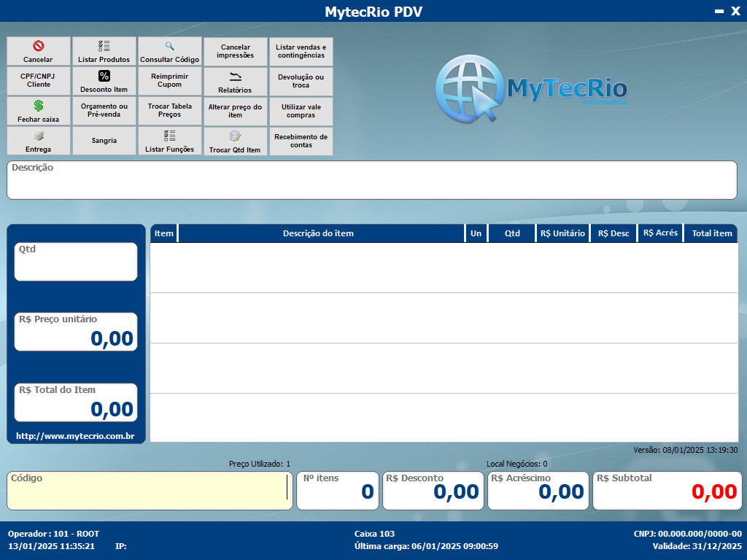Select the percent icon for Desconto Item
This screenshot has width=747, height=560.
coord(104,74)
